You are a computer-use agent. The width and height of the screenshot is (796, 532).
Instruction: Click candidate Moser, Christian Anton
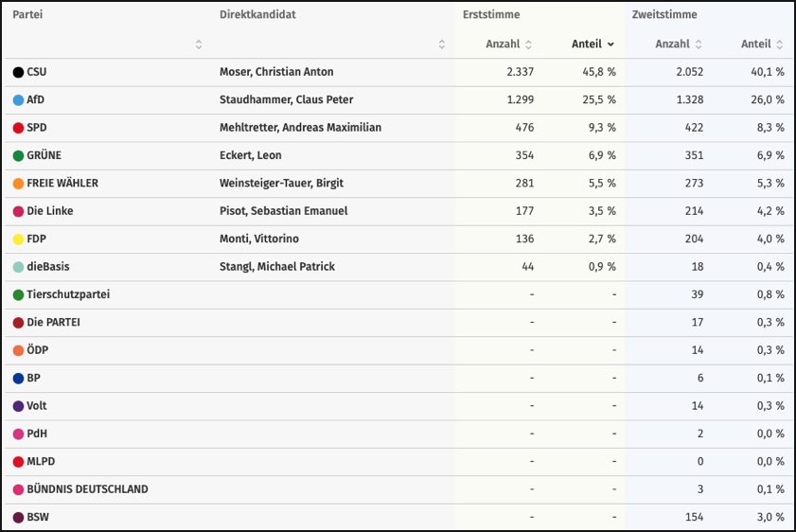(x=276, y=72)
